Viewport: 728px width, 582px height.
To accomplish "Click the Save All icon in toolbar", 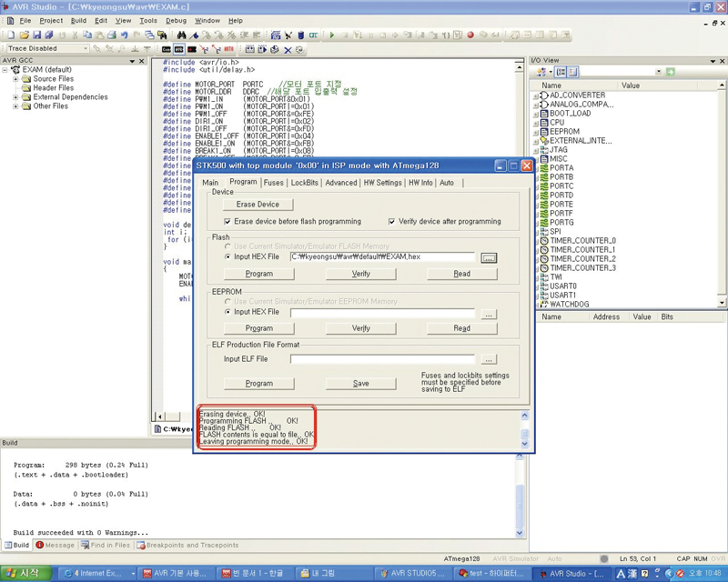I will [49, 35].
